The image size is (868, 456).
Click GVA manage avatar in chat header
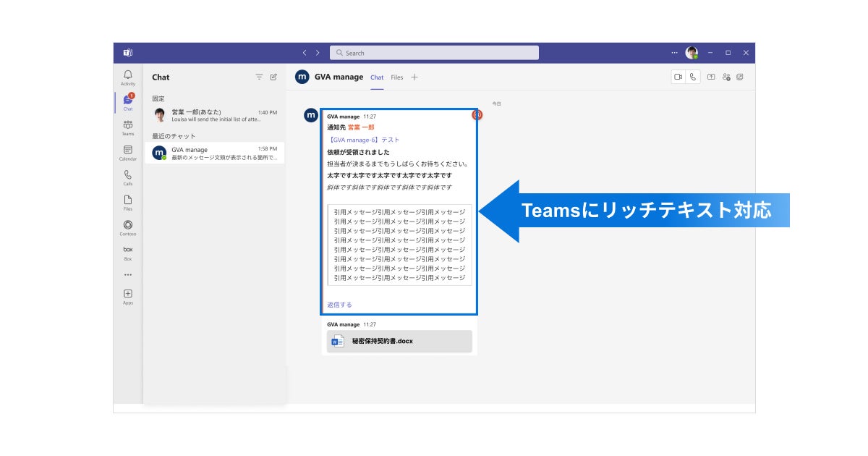pyautogui.click(x=302, y=77)
